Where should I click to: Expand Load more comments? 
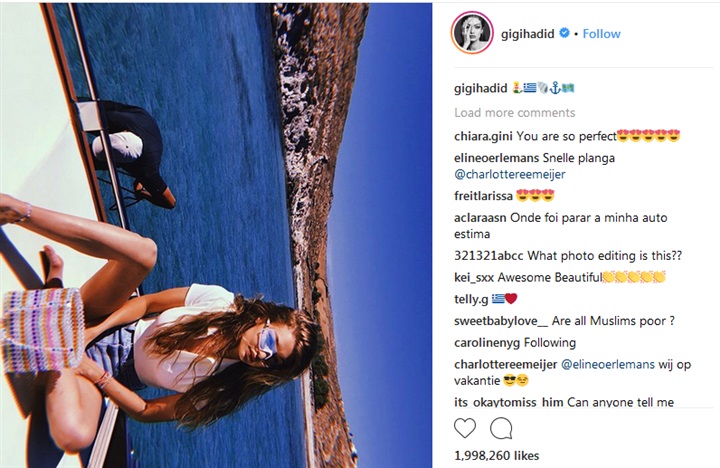pyautogui.click(x=514, y=113)
